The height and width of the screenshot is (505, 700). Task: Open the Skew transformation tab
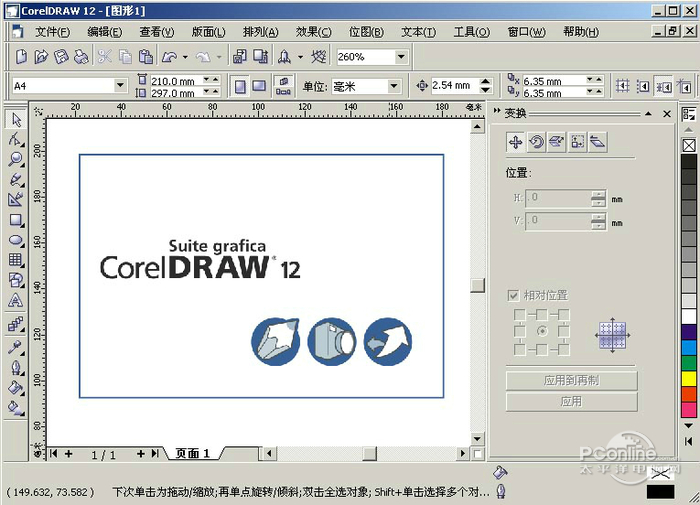tap(597, 142)
